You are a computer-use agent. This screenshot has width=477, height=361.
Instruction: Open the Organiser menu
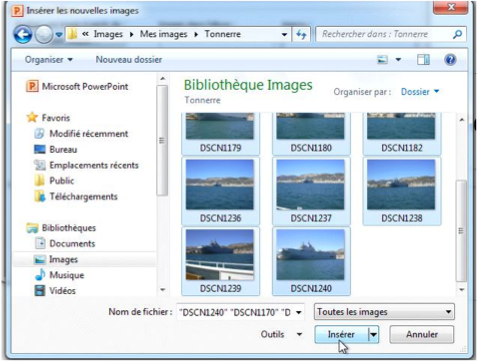(x=49, y=60)
